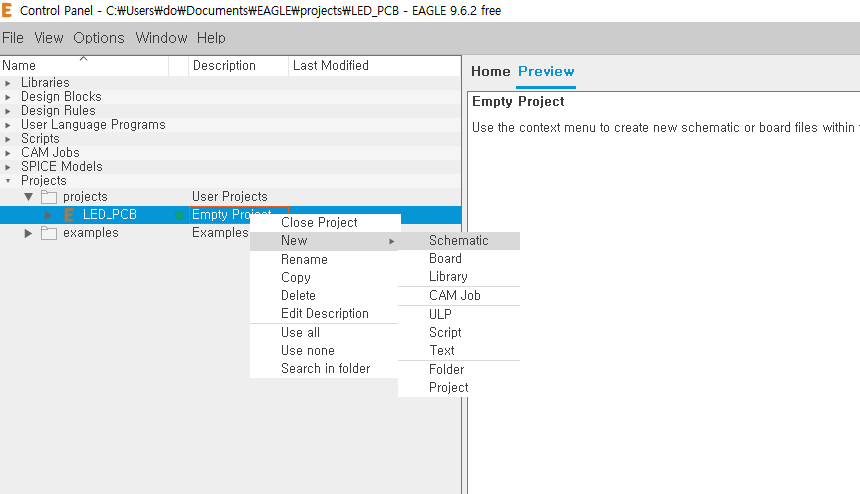Viewport: 860px width, 494px height.
Task: Choose Copy in context menu
Action: (325, 277)
